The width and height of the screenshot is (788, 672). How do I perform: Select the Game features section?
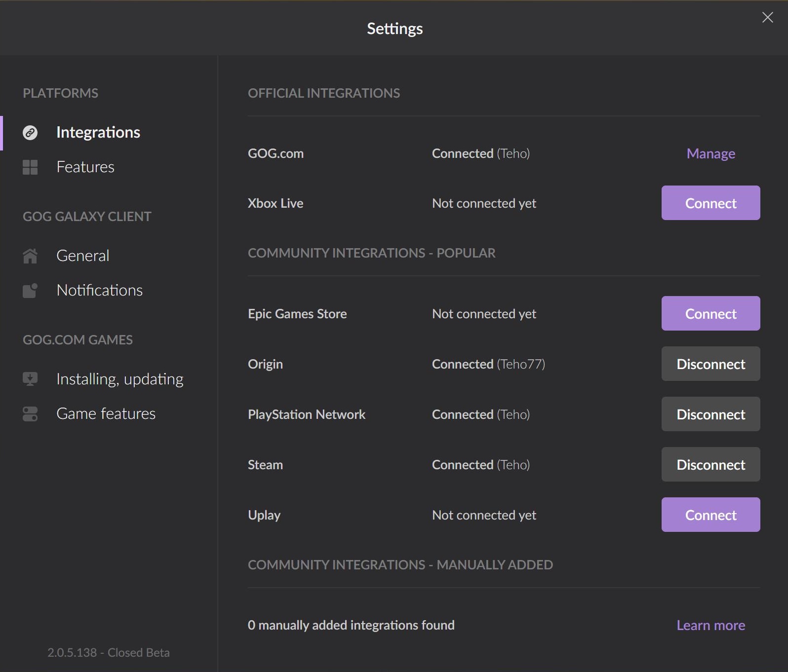pos(106,413)
